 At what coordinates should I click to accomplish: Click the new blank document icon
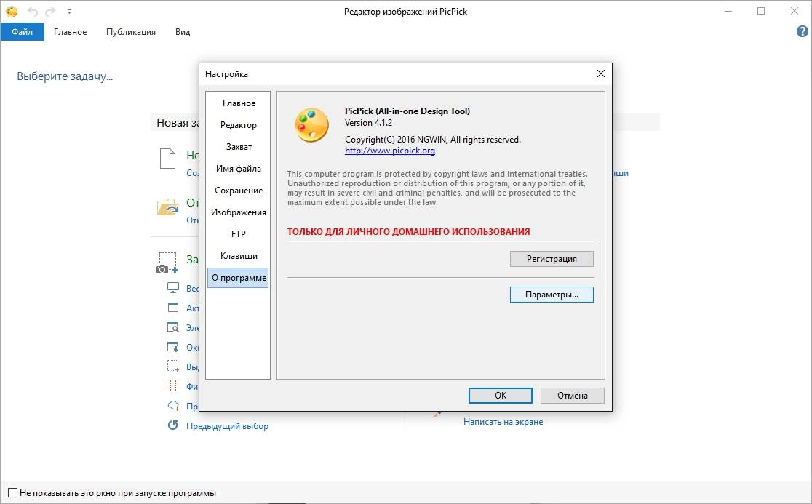[x=168, y=159]
